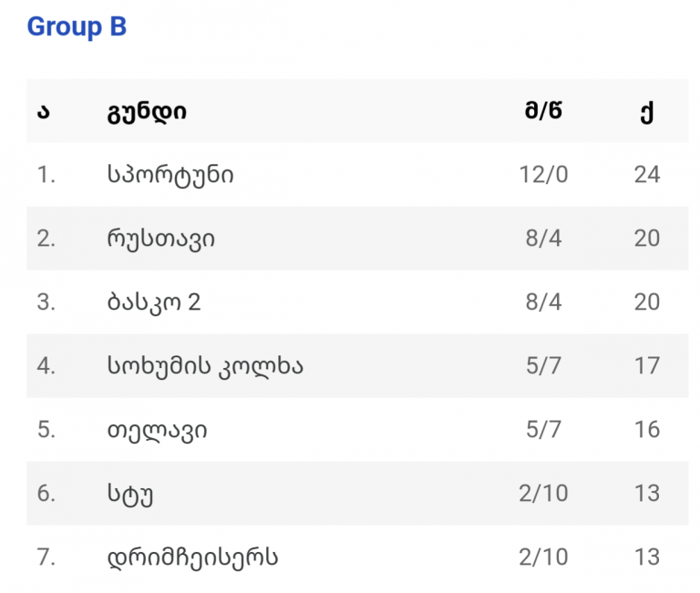Click the მ/წ column header
Image resolution: width=700 pixels, height=593 pixels.
[x=543, y=110]
